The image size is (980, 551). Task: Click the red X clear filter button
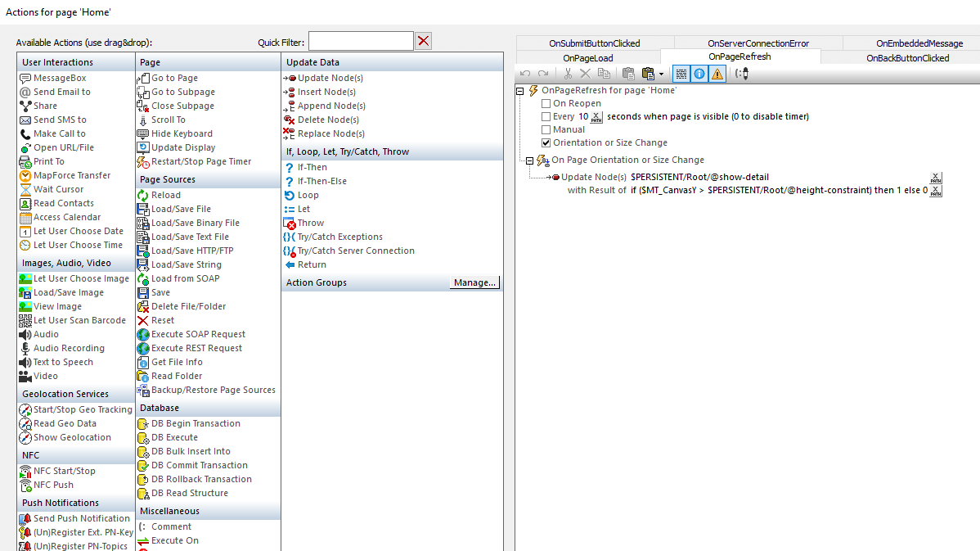423,42
